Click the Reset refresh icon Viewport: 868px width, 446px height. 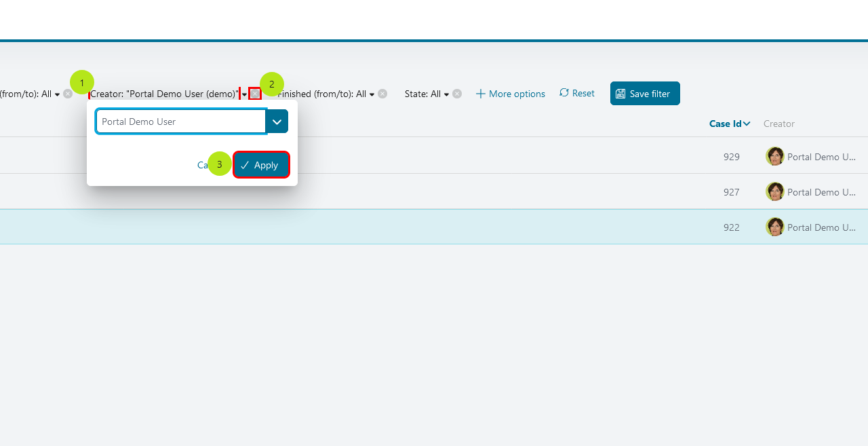pos(564,92)
